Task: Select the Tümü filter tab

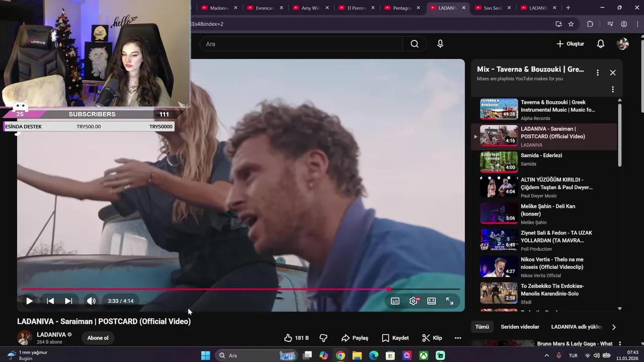Action: click(x=482, y=327)
